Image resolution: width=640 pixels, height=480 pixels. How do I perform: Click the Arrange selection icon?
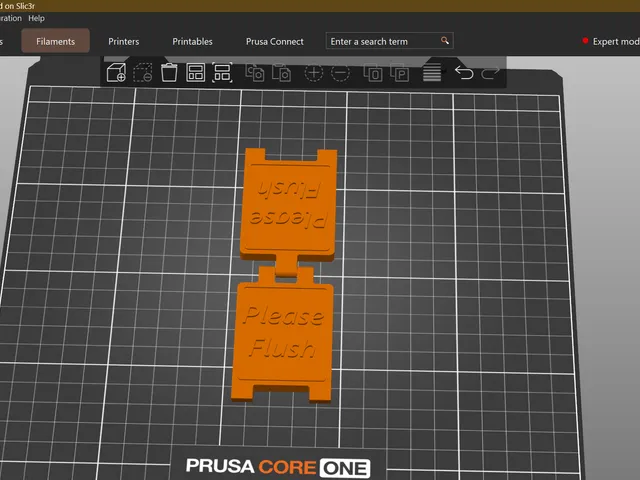tap(222, 73)
